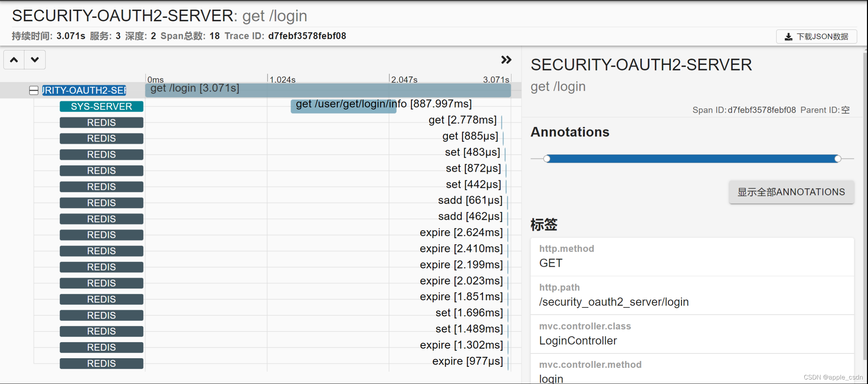The width and height of the screenshot is (868, 384).
Task: Select the get /login 3.071s span bar
Action: 328,90
